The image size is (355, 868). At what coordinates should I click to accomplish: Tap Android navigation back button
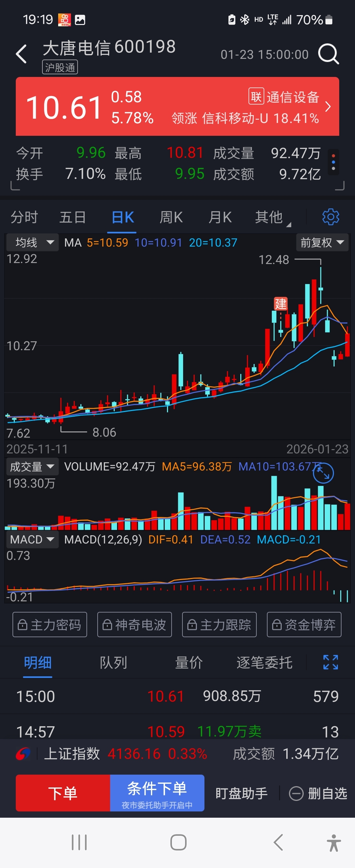[278, 843]
